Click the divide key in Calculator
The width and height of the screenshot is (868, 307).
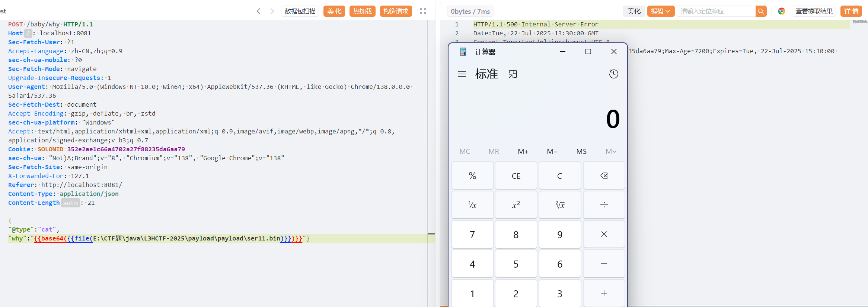[604, 205]
